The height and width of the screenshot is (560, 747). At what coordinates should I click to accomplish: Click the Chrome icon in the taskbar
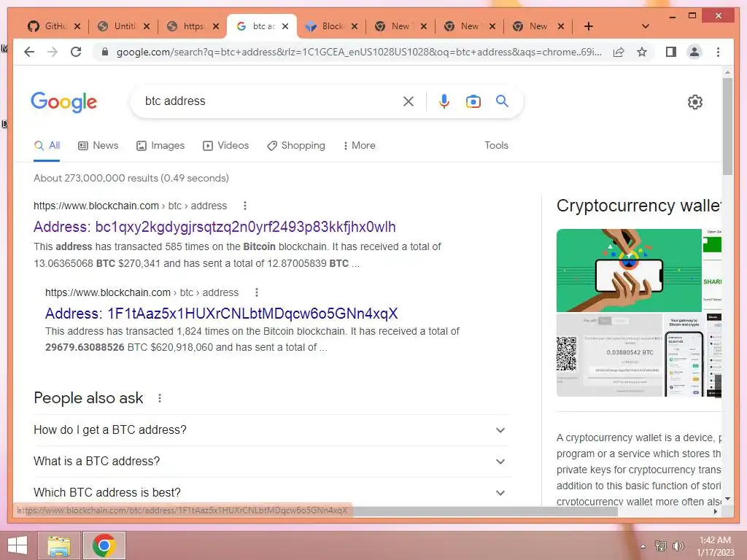104,545
